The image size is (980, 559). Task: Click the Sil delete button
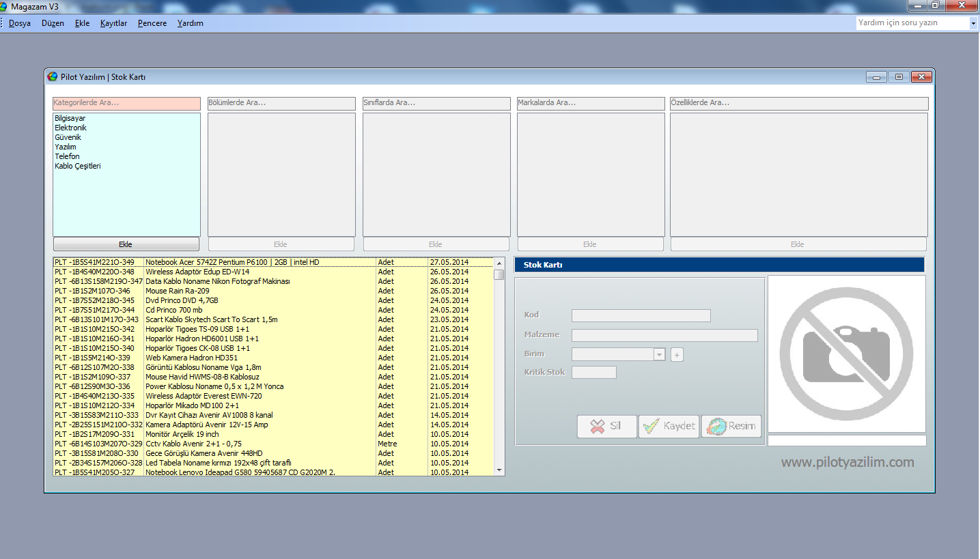606,426
